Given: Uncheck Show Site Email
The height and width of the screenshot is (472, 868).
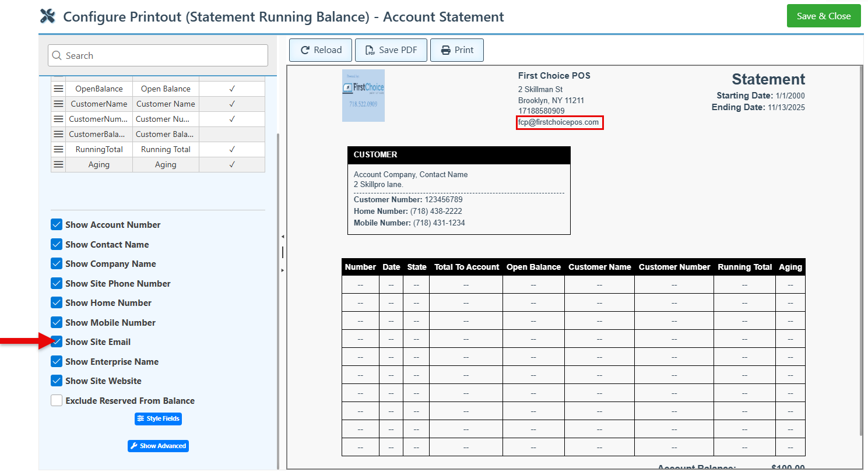Looking at the screenshot, I should click(57, 342).
